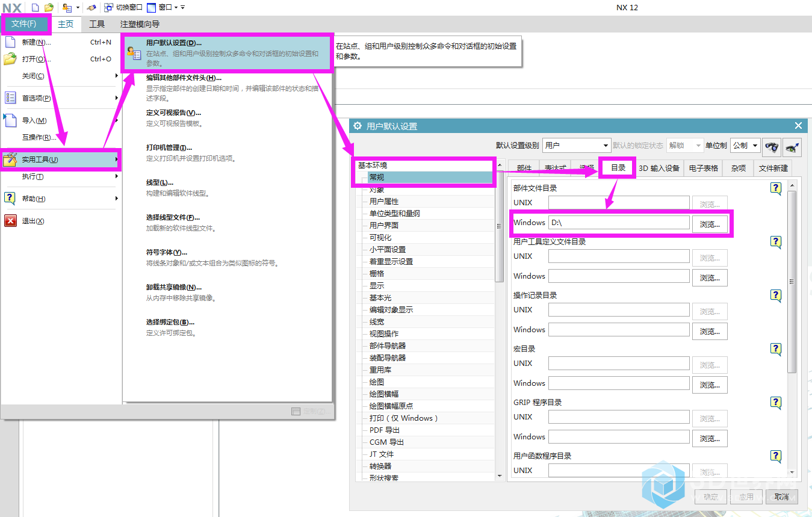Select the 目录 tab in dialog

pyautogui.click(x=618, y=168)
